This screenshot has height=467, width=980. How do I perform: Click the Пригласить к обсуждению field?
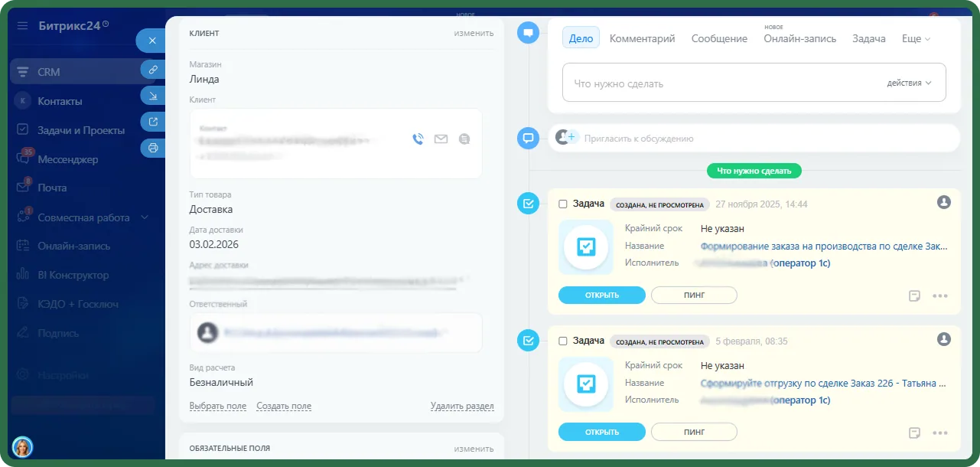click(754, 139)
